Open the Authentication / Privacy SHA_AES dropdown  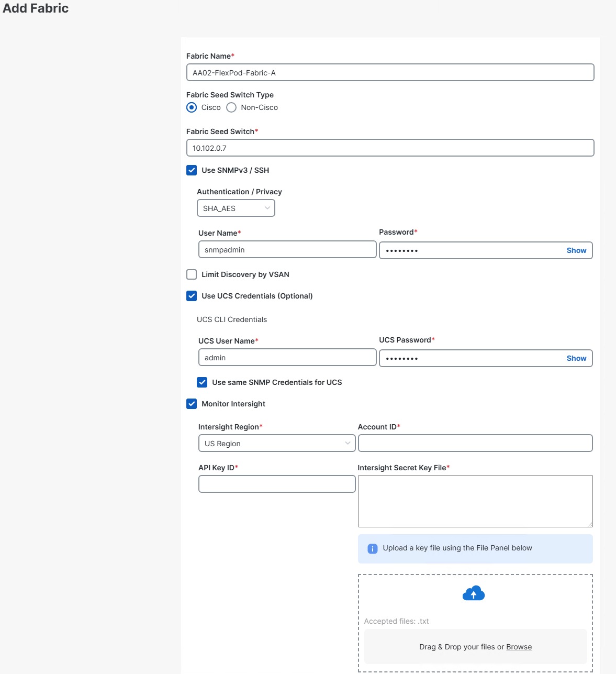click(236, 208)
